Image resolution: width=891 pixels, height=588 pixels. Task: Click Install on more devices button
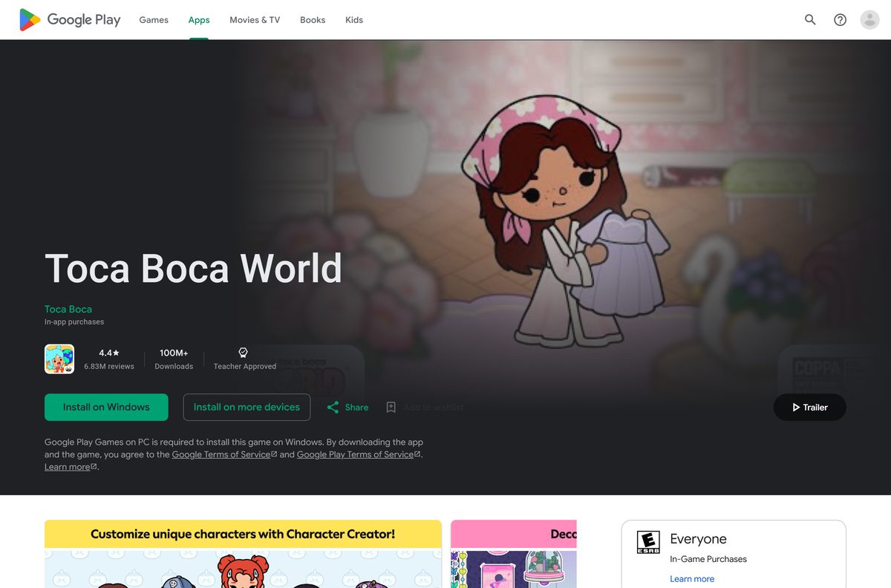click(247, 408)
